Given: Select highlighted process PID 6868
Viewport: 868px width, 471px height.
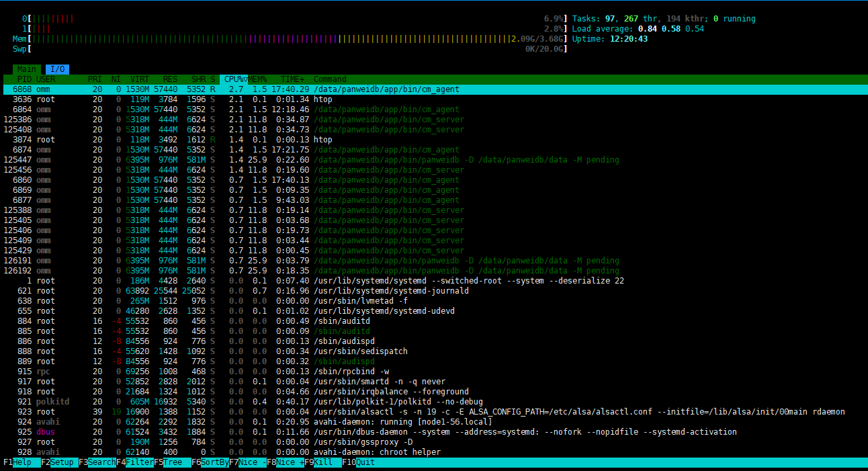Looking at the screenshot, I should point(434,89).
